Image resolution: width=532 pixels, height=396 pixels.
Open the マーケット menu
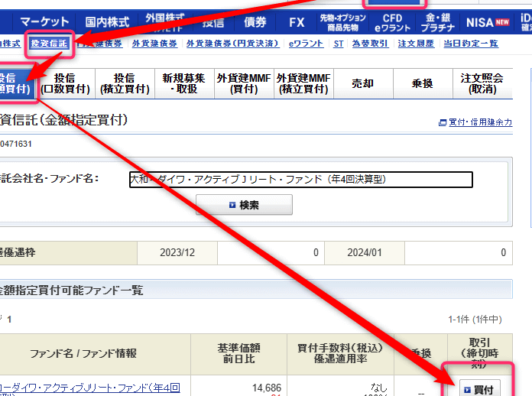pyautogui.click(x=44, y=22)
